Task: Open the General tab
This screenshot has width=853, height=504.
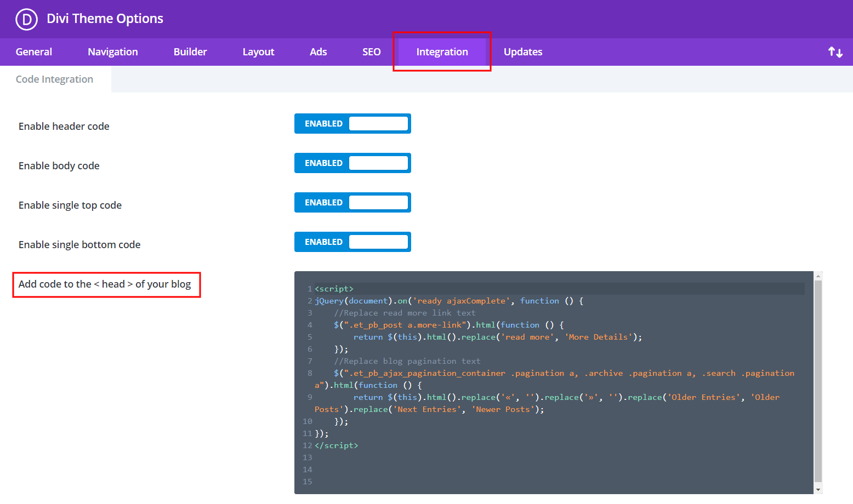Action: [x=34, y=52]
